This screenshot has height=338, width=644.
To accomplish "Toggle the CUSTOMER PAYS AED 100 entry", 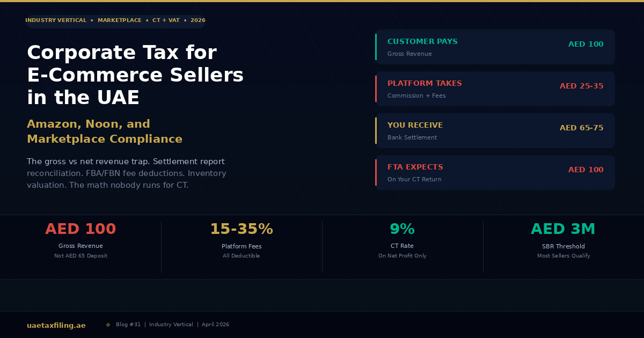I will [x=495, y=47].
